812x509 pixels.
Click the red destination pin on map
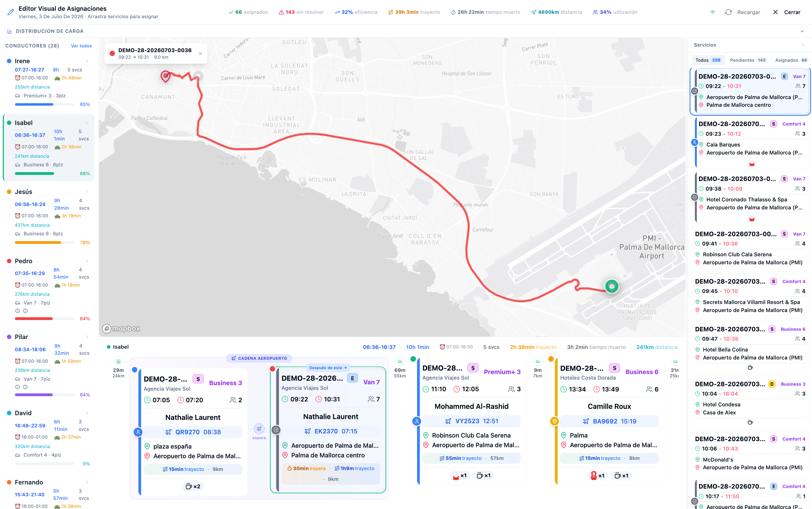165,76
